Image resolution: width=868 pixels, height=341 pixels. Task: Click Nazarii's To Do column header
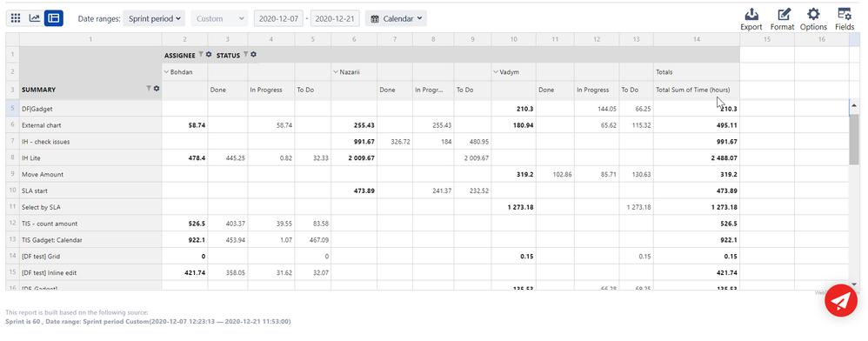pos(473,90)
